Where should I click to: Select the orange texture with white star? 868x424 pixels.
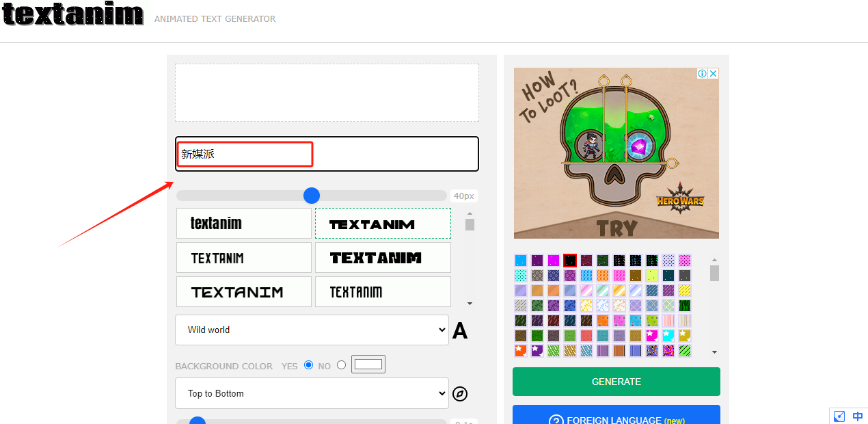pos(521,351)
